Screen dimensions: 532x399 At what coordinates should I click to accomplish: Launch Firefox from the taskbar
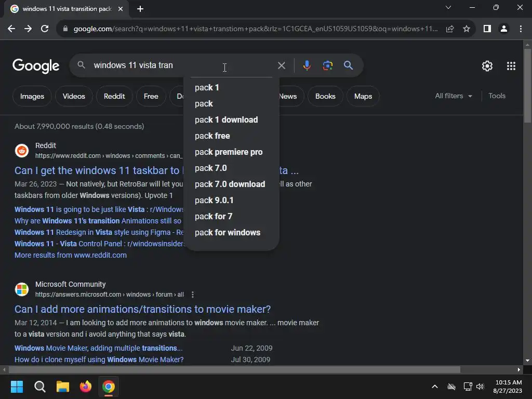point(86,387)
